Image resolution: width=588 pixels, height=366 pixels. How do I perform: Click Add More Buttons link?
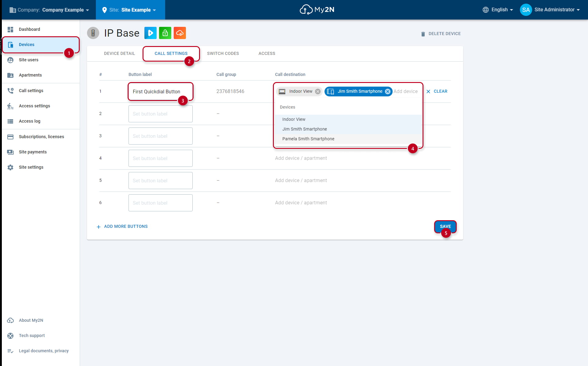coord(122,226)
